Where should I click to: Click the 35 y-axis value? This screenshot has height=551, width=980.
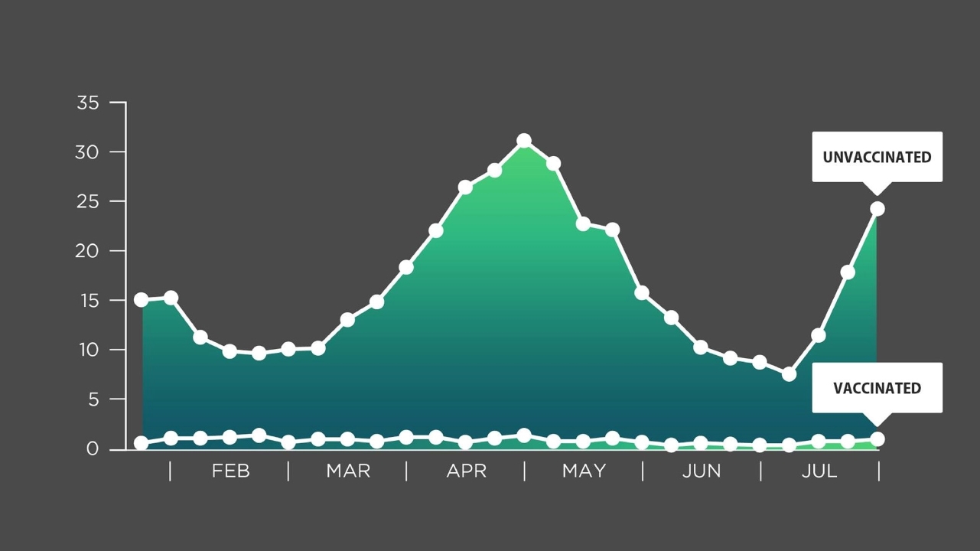88,103
